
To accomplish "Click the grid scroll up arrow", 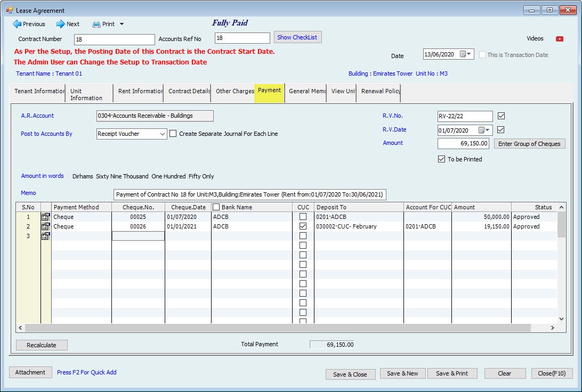I will click(562, 207).
